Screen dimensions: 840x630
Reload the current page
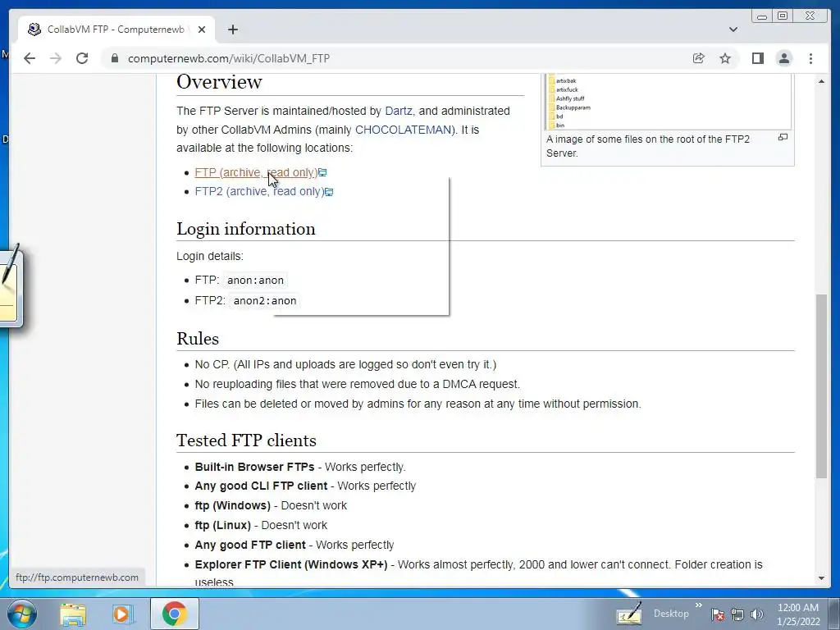[82, 58]
